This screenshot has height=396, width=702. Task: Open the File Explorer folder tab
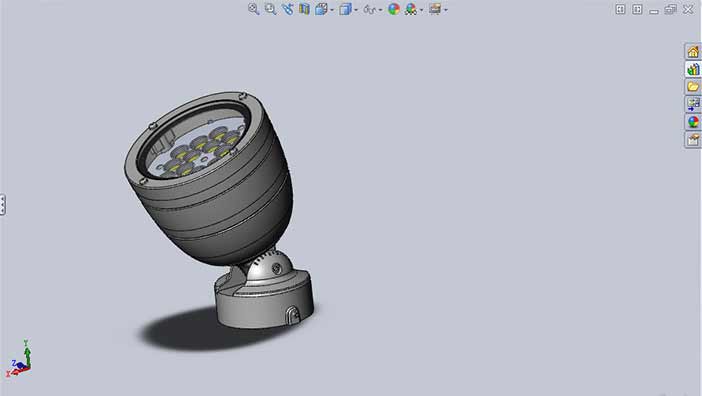[693, 86]
